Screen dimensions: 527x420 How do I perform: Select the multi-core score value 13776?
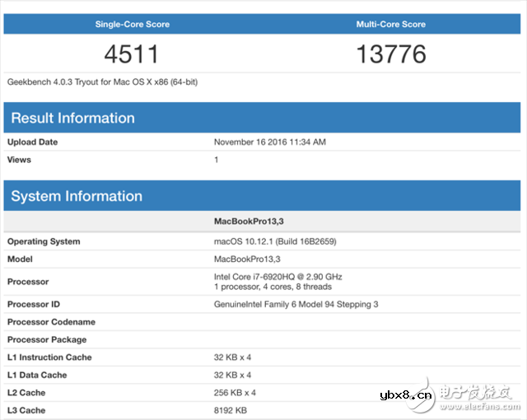click(x=391, y=54)
